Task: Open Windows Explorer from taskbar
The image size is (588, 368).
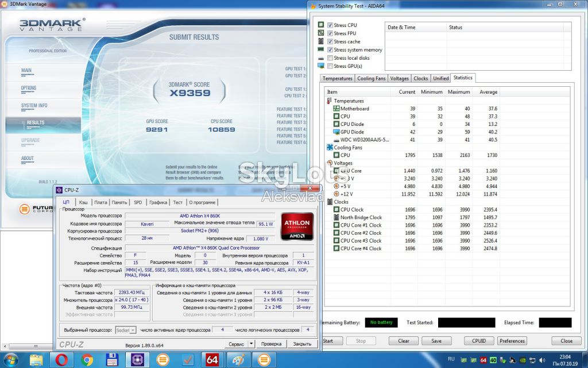Action: [36, 360]
